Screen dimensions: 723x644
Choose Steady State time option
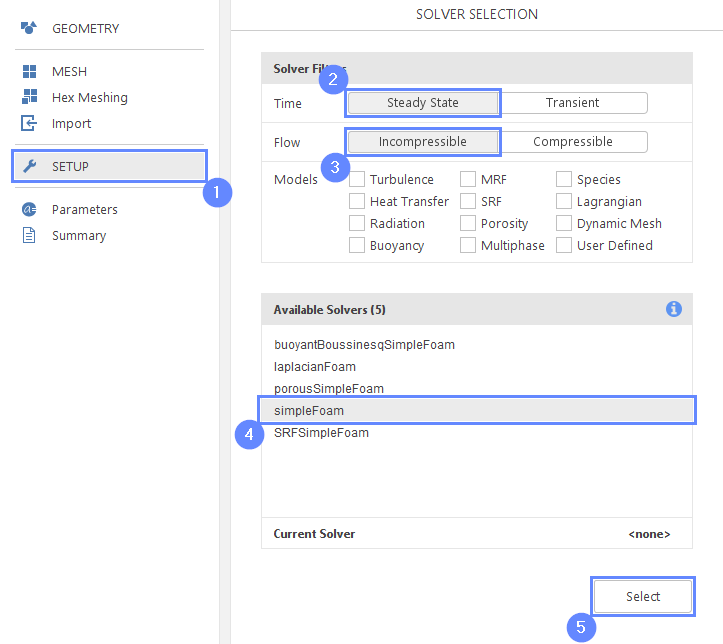pos(423,103)
